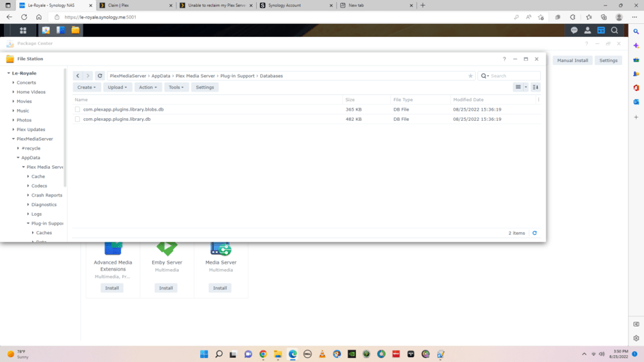
Task: Reload file list via status bar refresh icon
Action: coord(535,233)
